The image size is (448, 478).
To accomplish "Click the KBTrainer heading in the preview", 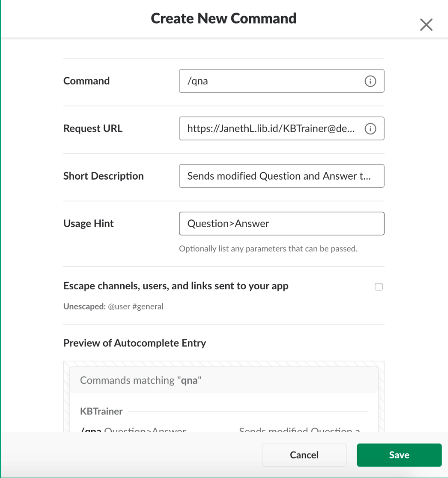I will click(x=102, y=411).
